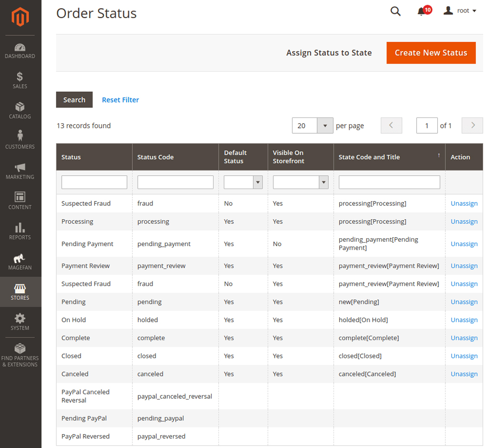Open the per page count dropdown arrow
Image resolution: width=485 pixels, height=448 pixels.
tap(325, 126)
